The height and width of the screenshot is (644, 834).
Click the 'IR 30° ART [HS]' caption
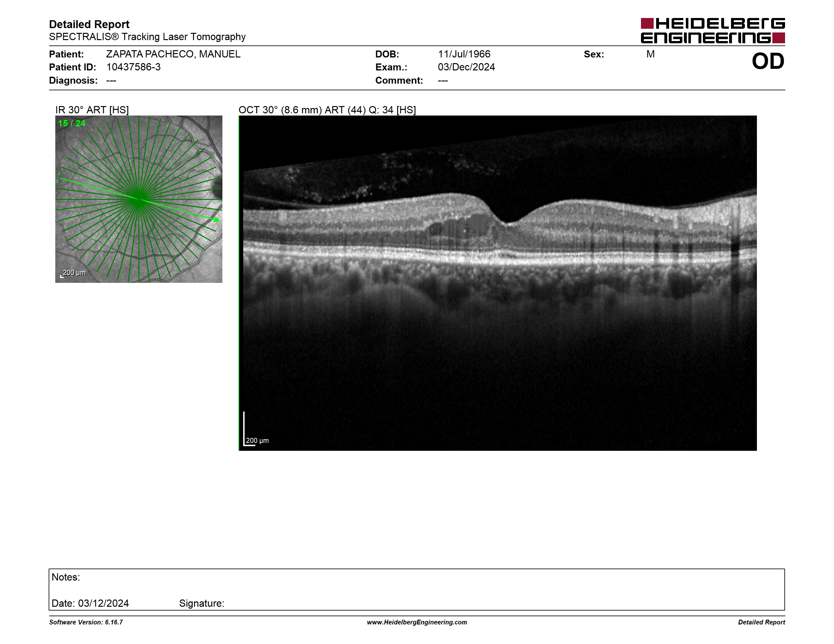(x=92, y=110)
